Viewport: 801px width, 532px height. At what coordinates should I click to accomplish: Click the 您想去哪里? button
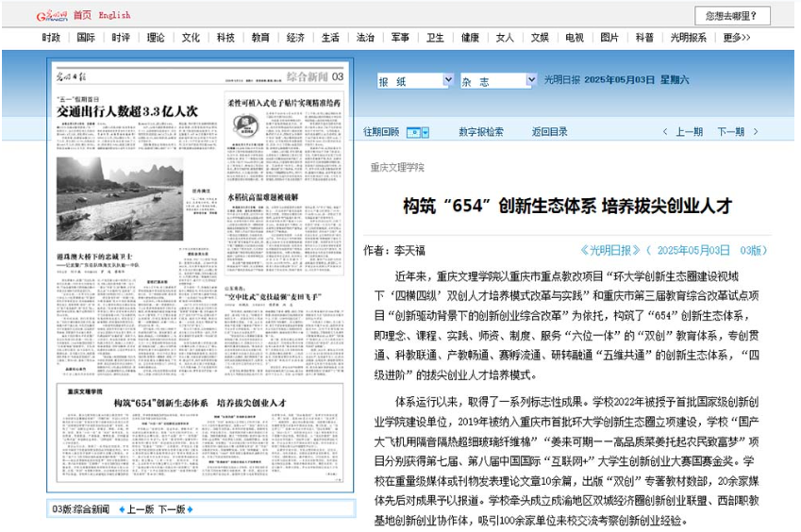click(731, 15)
